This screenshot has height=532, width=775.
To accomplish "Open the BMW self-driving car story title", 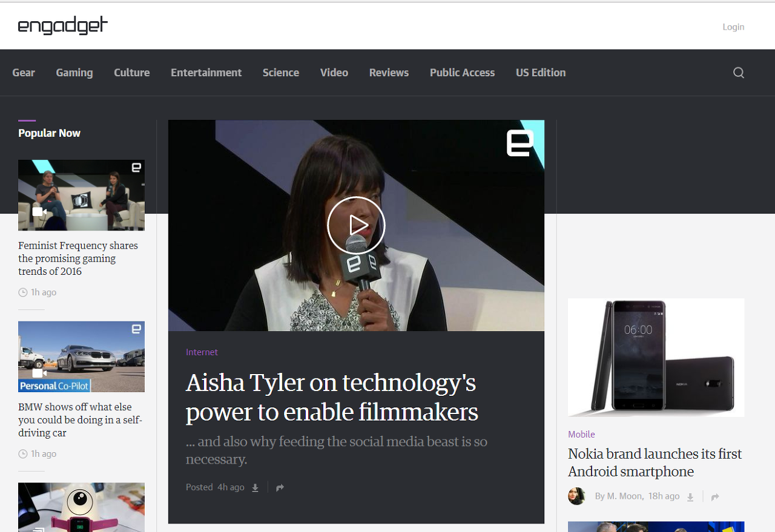I will point(80,420).
